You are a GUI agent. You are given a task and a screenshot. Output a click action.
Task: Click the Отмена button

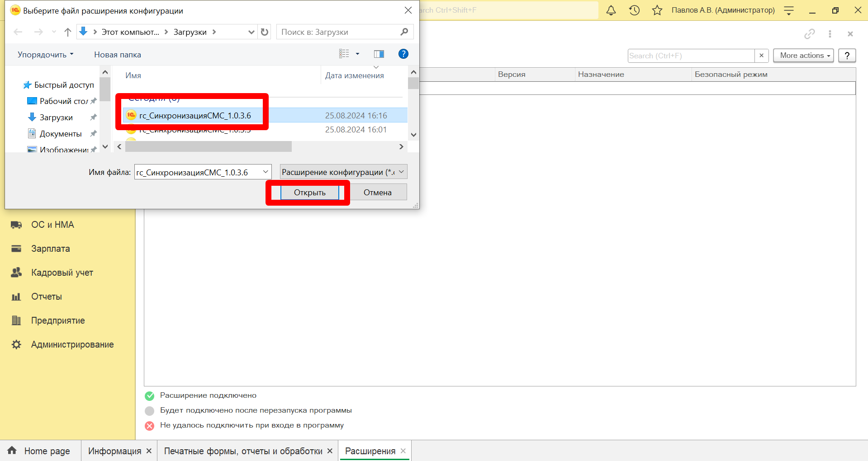coord(378,193)
